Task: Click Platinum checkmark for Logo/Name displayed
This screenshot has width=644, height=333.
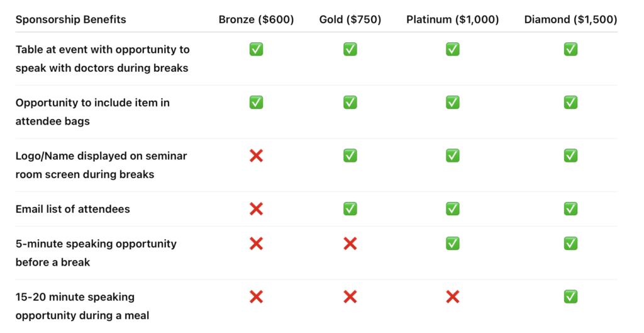Action: pos(452,155)
